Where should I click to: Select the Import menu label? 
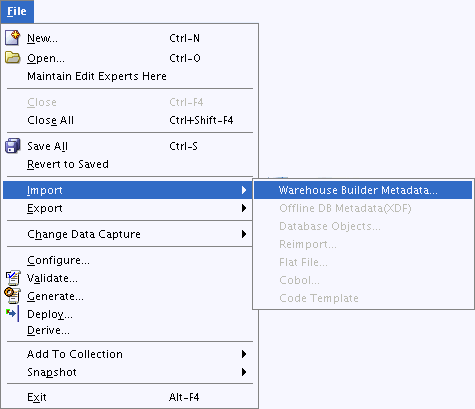[45, 190]
